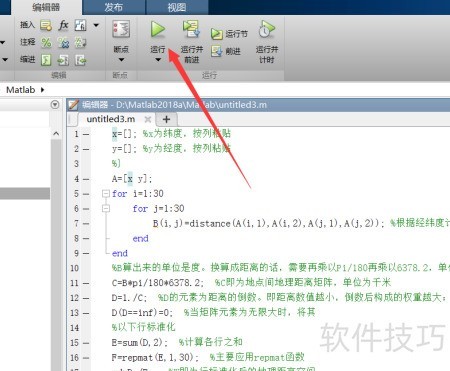Toggle breakpoint dash on line 7
Image resolution: width=450 pixels, height=371 pixels.
click(86, 223)
